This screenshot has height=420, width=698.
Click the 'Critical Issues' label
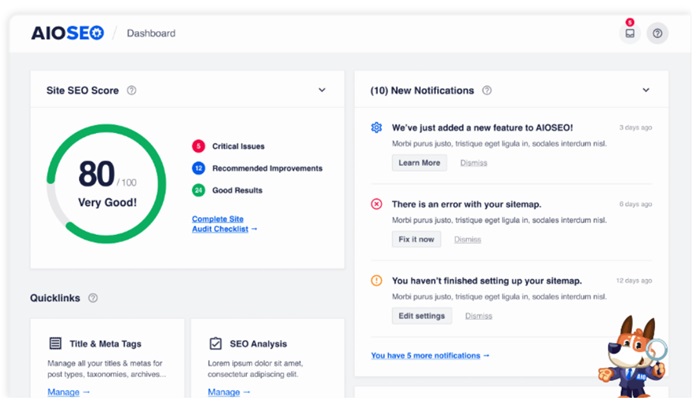[238, 146]
